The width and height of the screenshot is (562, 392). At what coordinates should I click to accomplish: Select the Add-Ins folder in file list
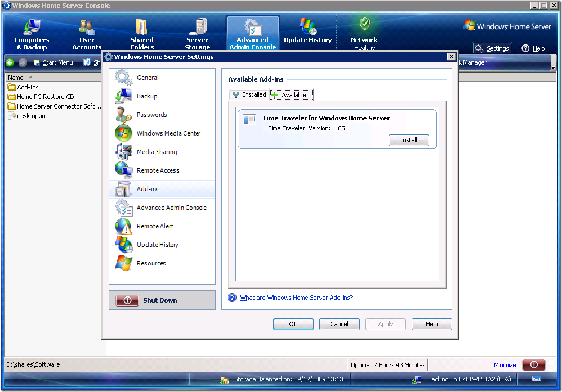pyautogui.click(x=23, y=87)
